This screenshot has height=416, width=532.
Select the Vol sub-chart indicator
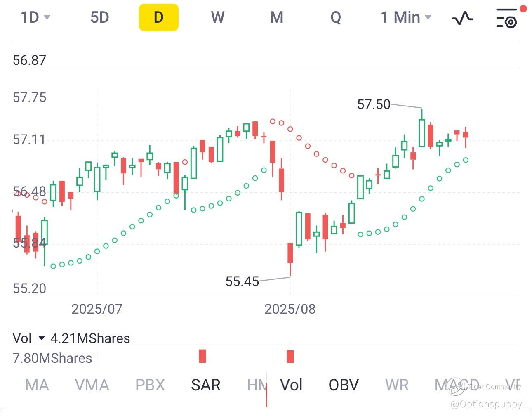(291, 385)
